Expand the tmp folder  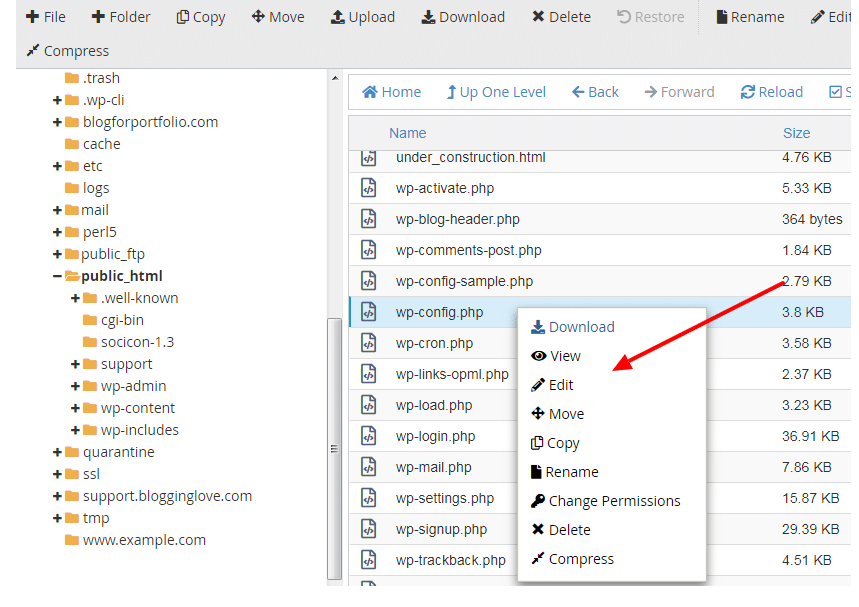tap(57, 518)
